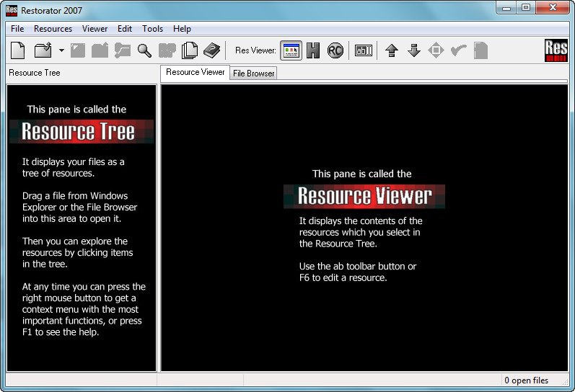Open the Tools menu

point(152,29)
